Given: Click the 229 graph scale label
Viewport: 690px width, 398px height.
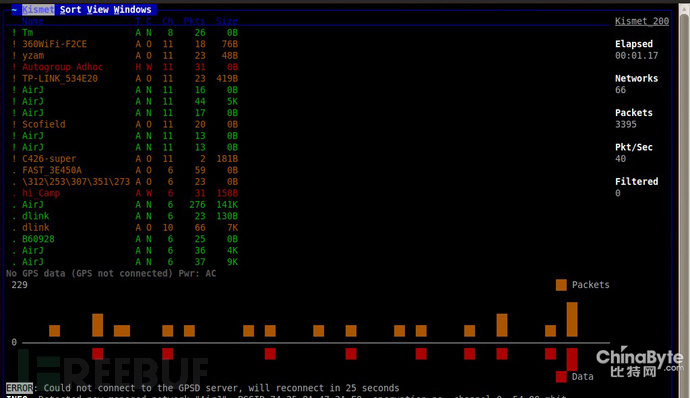Looking at the screenshot, I should point(19,284).
